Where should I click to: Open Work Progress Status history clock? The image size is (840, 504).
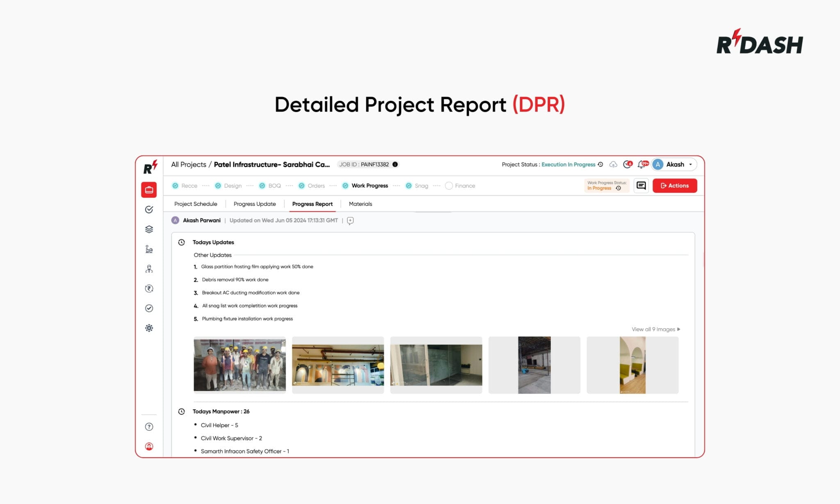tap(619, 188)
